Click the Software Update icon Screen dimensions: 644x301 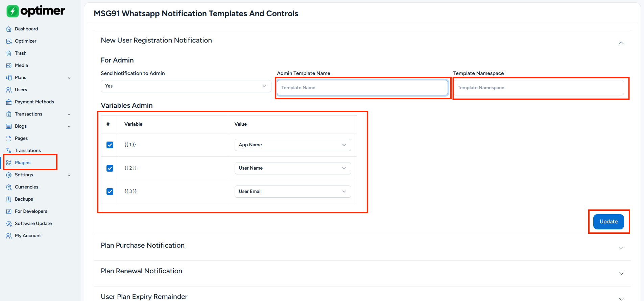[x=9, y=224]
